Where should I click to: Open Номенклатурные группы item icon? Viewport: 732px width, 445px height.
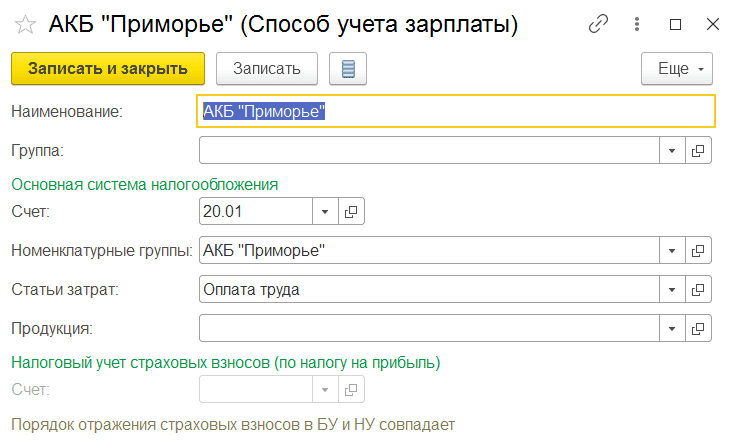[698, 251]
